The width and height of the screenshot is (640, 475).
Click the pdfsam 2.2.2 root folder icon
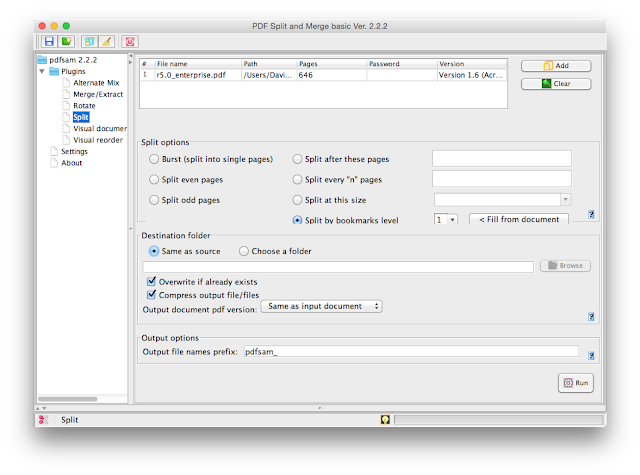tap(42, 60)
